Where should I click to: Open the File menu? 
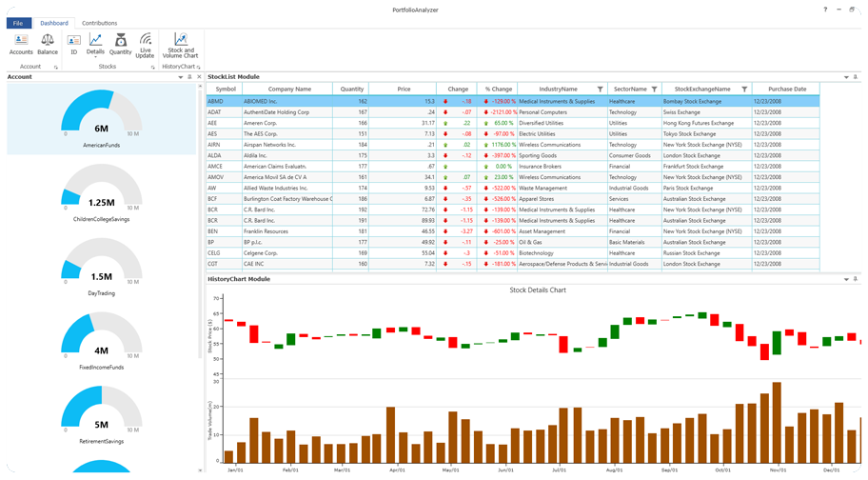18,23
